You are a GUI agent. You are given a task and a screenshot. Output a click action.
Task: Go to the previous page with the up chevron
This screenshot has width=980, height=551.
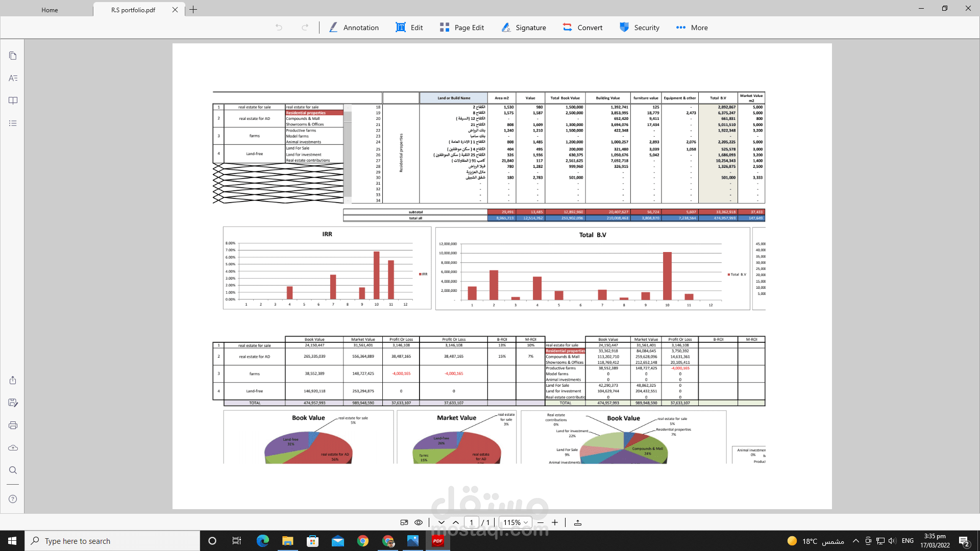coord(456,522)
